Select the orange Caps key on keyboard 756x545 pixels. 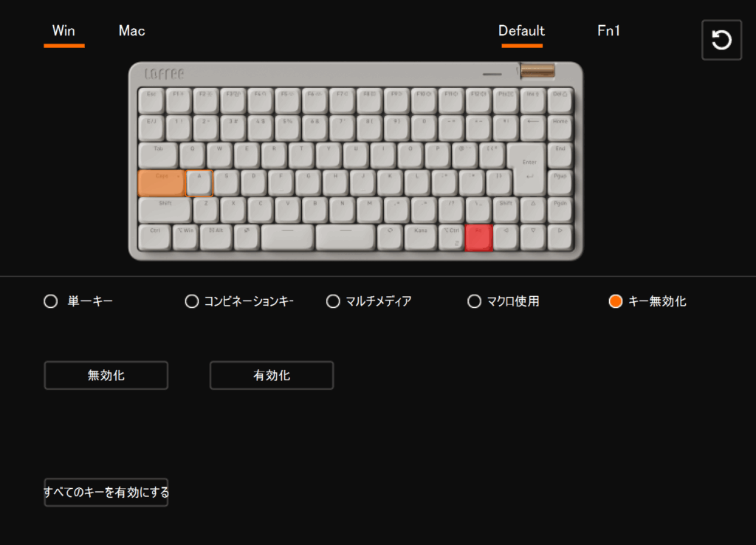tap(161, 183)
